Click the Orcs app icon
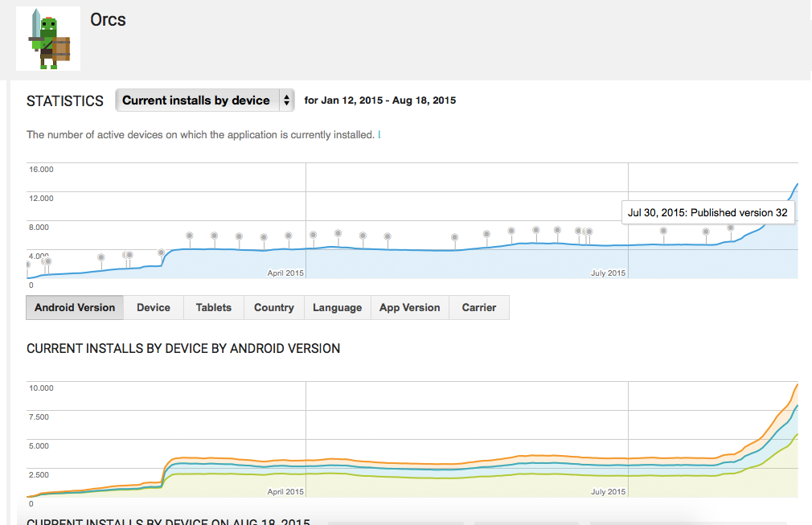812x525 pixels. click(48, 39)
